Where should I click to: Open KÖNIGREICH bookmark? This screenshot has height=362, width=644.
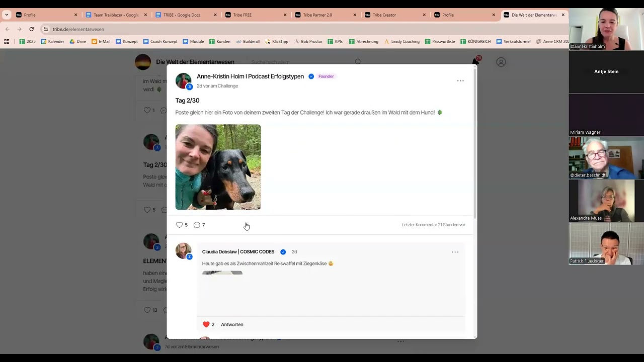coord(475,41)
